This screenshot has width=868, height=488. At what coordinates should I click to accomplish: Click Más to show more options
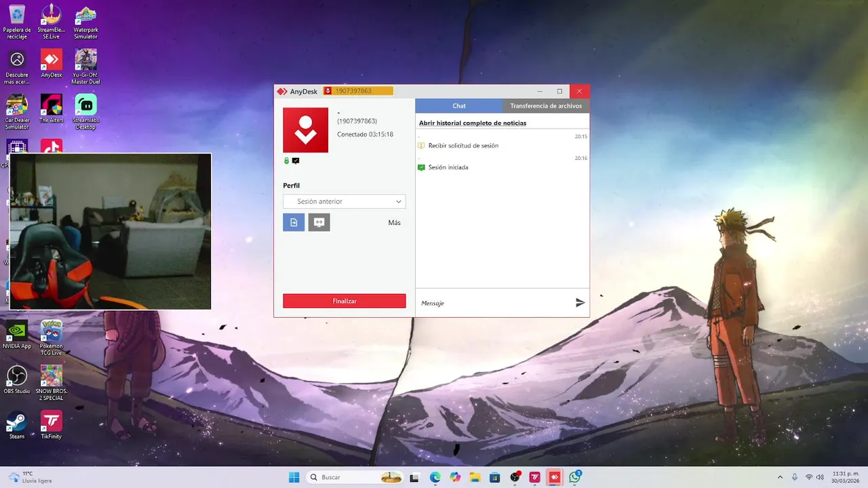click(x=395, y=222)
